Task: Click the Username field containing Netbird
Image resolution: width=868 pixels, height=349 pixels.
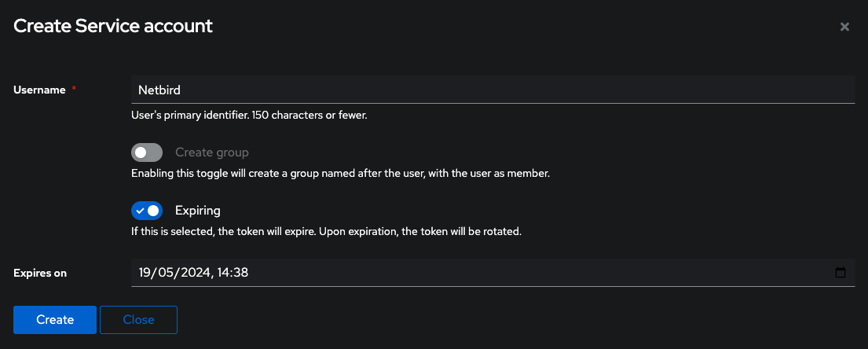Action: 493,90
